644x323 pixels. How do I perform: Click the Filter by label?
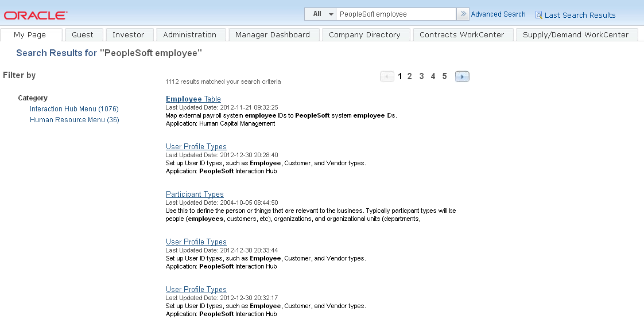20,75
